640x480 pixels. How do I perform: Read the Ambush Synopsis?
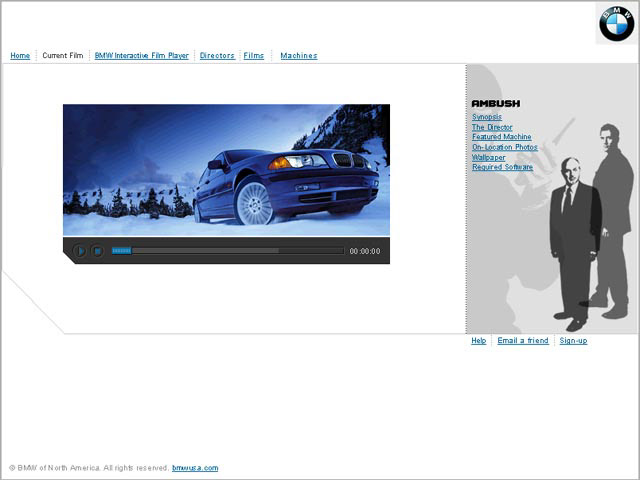487,117
